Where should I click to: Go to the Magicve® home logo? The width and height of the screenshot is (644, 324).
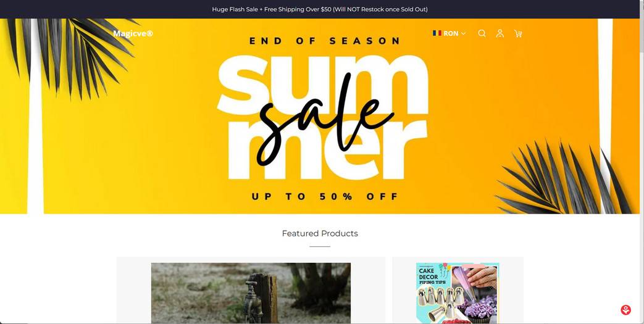tap(133, 33)
